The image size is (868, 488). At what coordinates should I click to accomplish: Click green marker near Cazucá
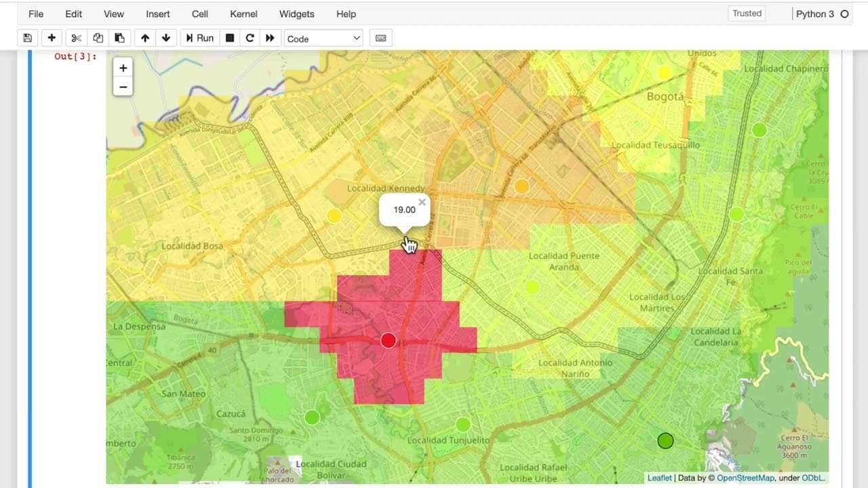312,418
